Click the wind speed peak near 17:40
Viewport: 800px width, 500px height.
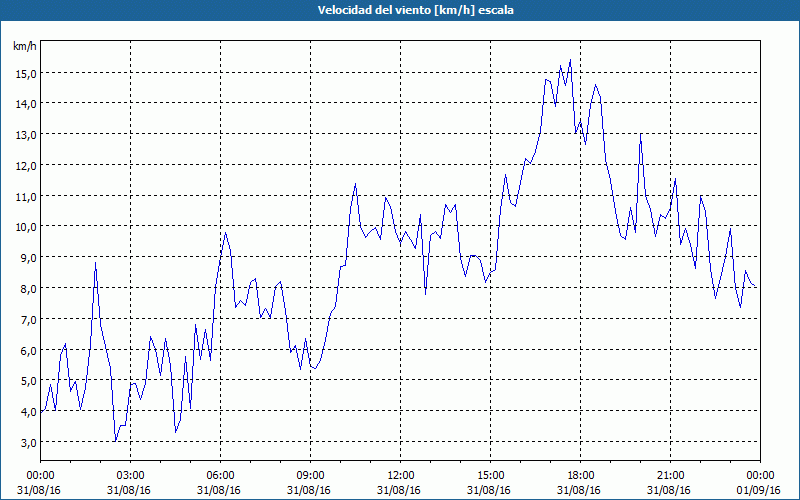(x=570, y=60)
